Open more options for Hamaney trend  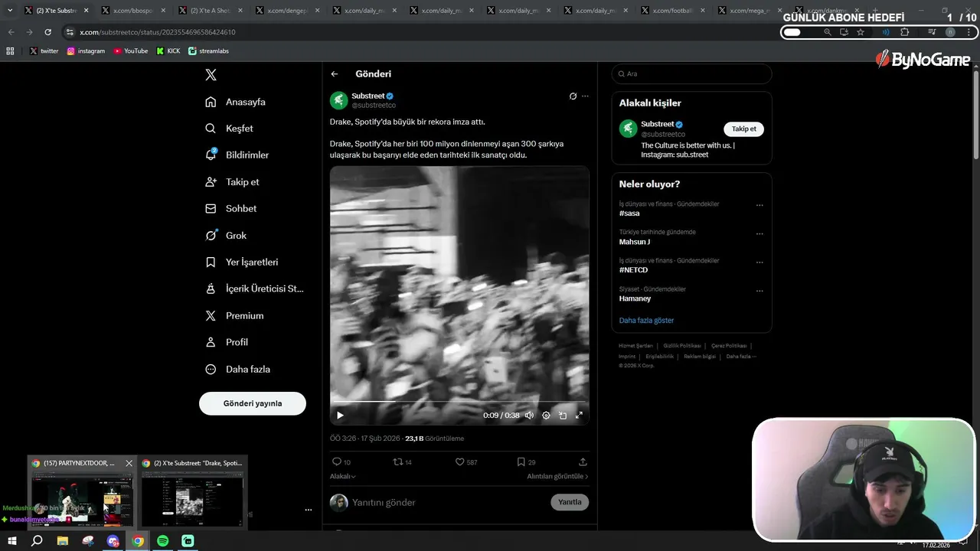pyautogui.click(x=759, y=291)
